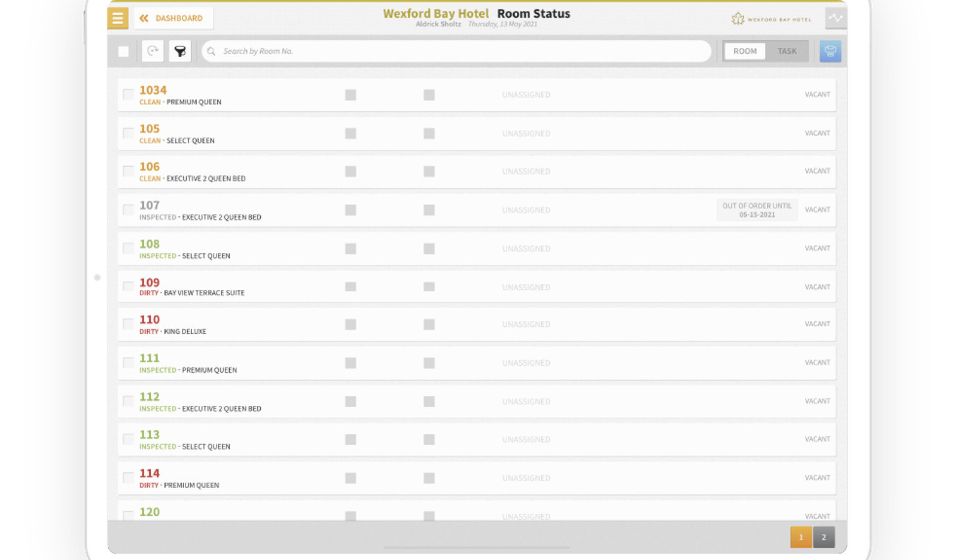Click second gray square icon in room 112 row
Screen dimensions: 957x560
pyautogui.click(x=429, y=402)
